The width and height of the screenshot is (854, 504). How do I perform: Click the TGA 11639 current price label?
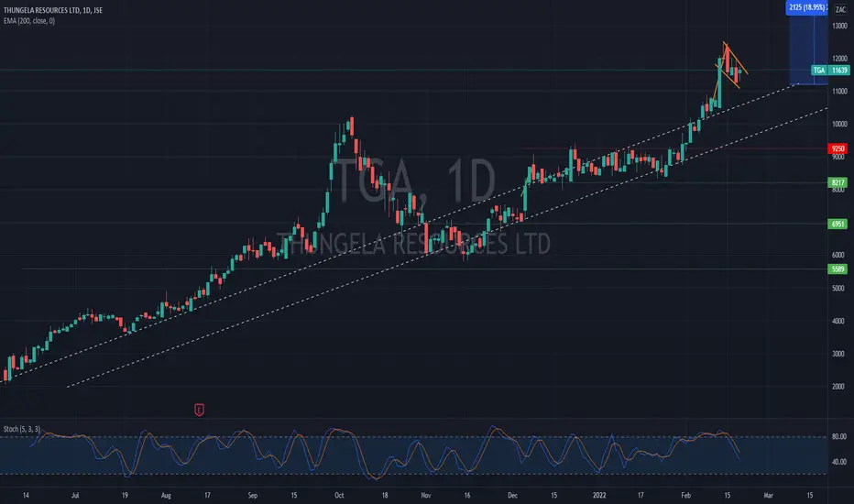830,71
